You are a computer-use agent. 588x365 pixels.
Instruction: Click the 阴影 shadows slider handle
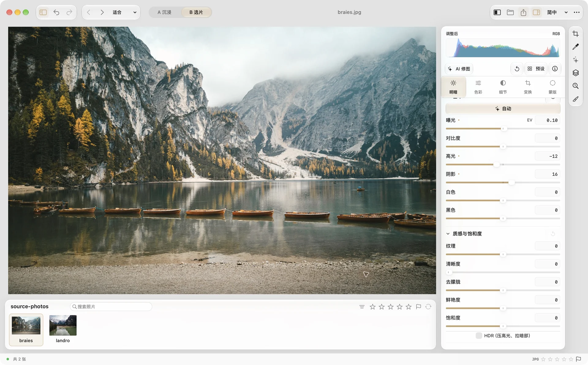(x=511, y=182)
